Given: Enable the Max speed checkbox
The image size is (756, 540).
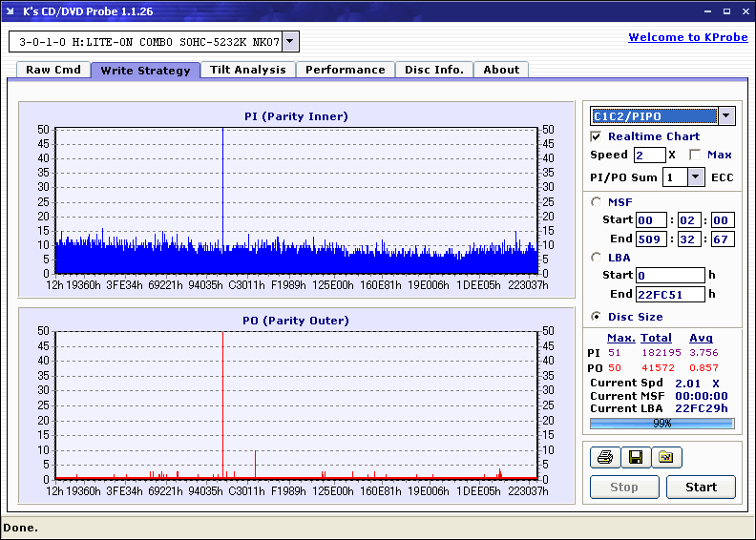Looking at the screenshot, I should (695, 155).
